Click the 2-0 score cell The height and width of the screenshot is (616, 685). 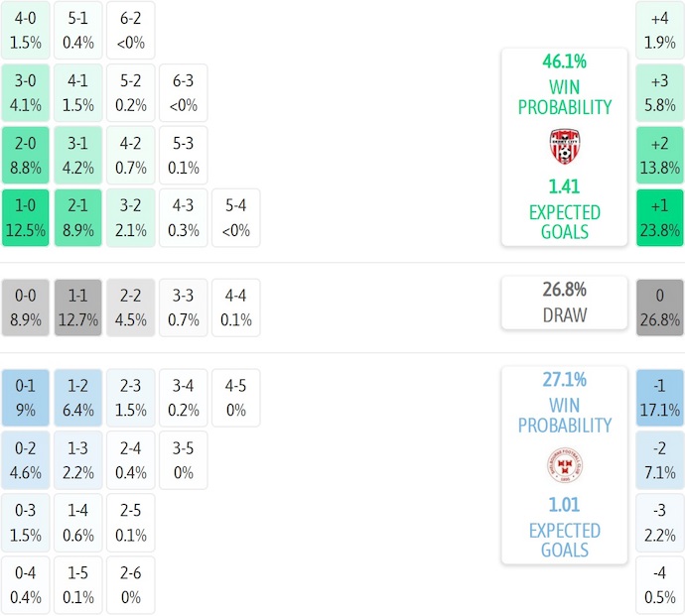pos(26,156)
